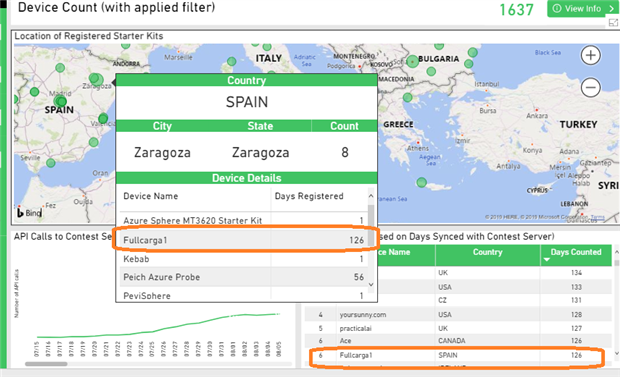The image size is (620, 377).
Task: Click the map zoom in plus icon
Action: pyautogui.click(x=590, y=55)
